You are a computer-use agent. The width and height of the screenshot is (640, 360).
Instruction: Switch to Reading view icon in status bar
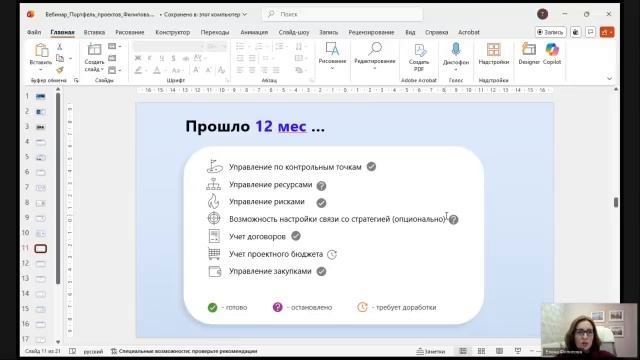tap(499, 351)
